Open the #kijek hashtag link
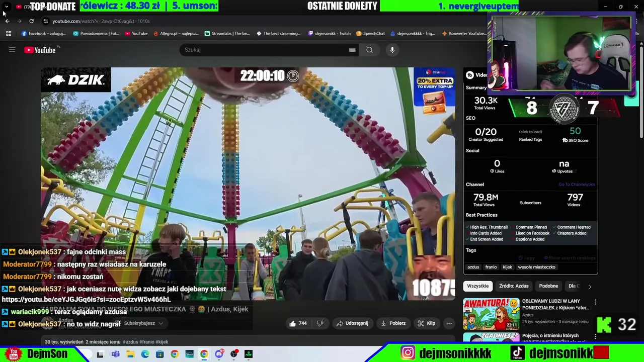 click(x=162, y=342)
